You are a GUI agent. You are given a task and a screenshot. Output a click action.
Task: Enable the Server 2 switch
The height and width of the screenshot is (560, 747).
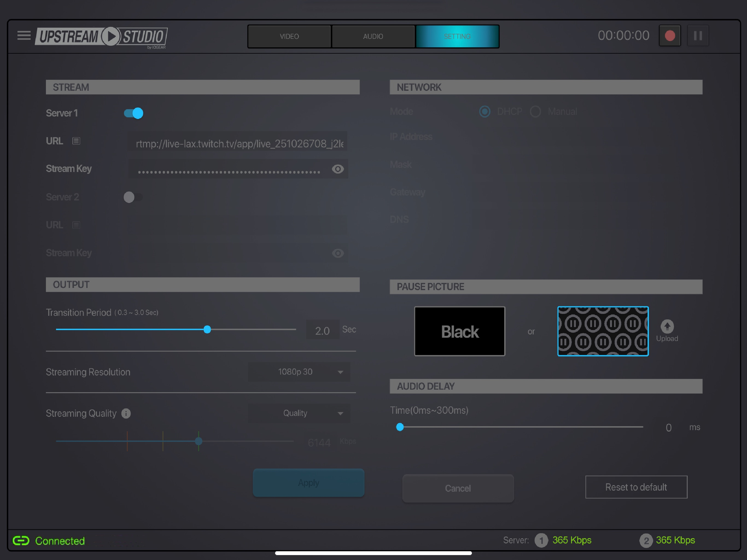133,197
